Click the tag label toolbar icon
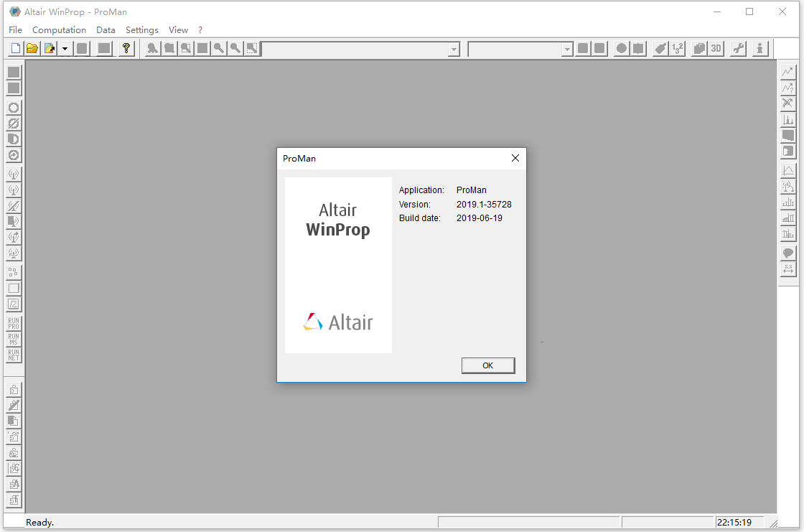This screenshot has width=804, height=532. [660, 49]
